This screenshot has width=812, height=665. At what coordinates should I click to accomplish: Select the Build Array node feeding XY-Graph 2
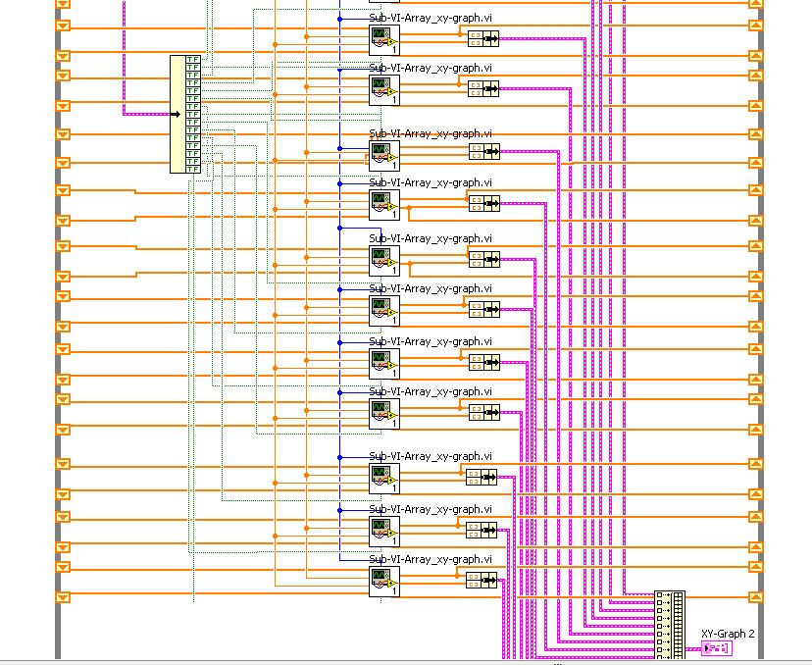coord(670,625)
